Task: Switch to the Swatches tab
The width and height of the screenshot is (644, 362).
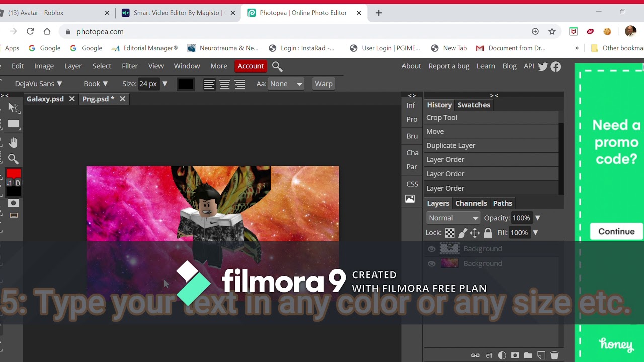Action: 474,105
